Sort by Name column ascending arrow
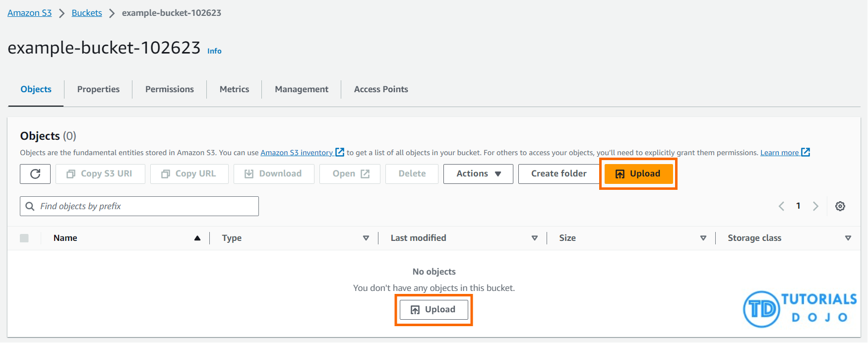This screenshot has width=868, height=343. [x=197, y=238]
